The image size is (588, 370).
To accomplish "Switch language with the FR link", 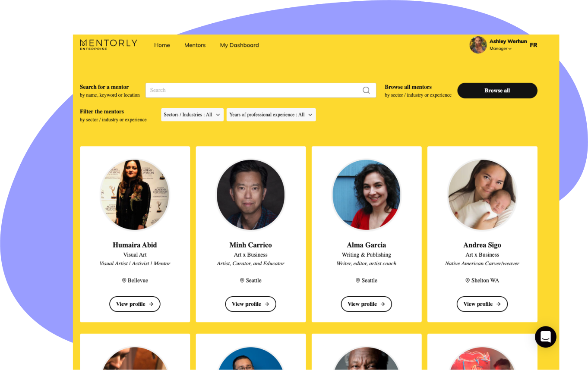I will pos(534,45).
